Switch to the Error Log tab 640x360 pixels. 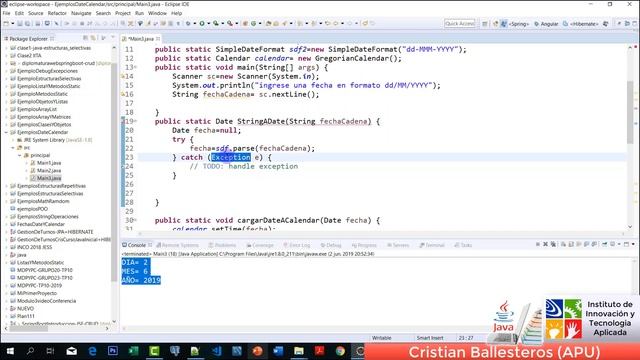297,245
